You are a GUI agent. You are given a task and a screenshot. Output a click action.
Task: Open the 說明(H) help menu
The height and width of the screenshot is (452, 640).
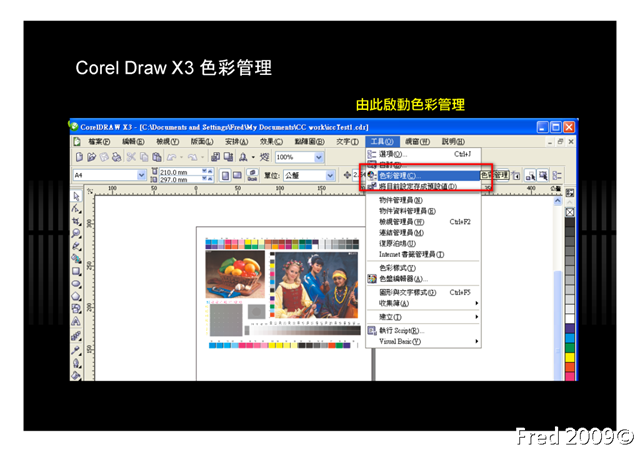click(x=453, y=142)
